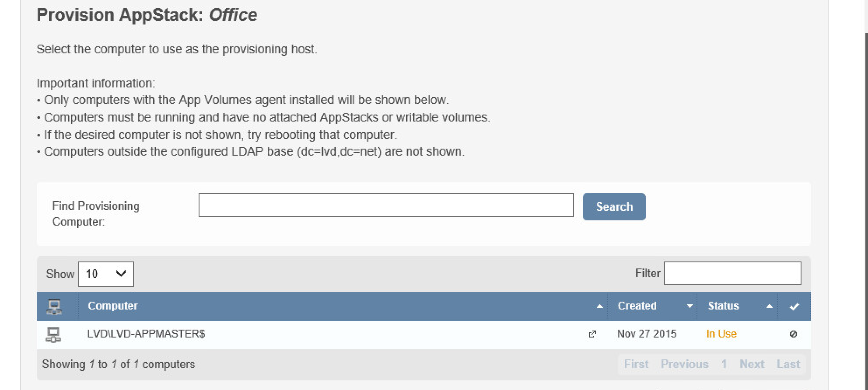Click the unavailable selection icon in the row
The image size is (868, 390).
tap(793, 334)
